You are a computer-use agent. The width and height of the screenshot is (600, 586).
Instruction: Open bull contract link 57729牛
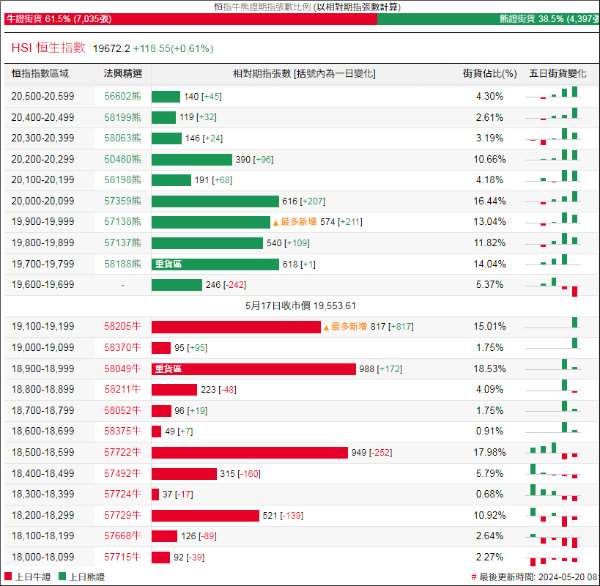pyautogui.click(x=122, y=515)
